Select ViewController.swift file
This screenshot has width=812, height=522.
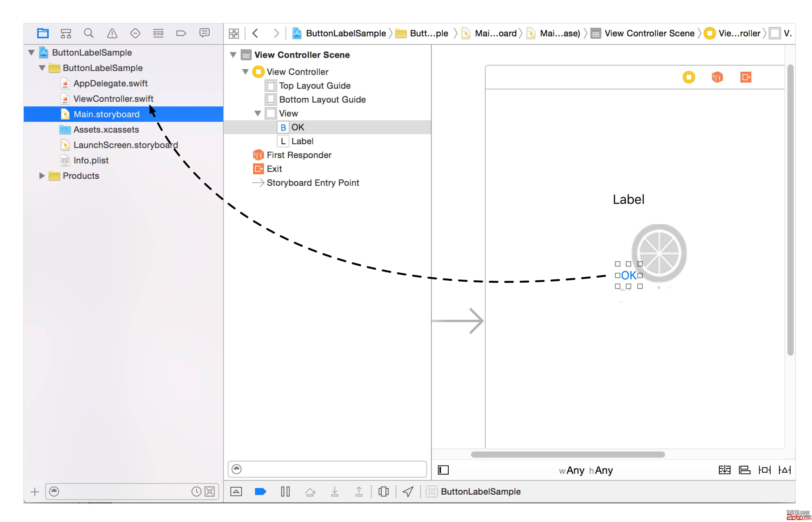[113, 98]
